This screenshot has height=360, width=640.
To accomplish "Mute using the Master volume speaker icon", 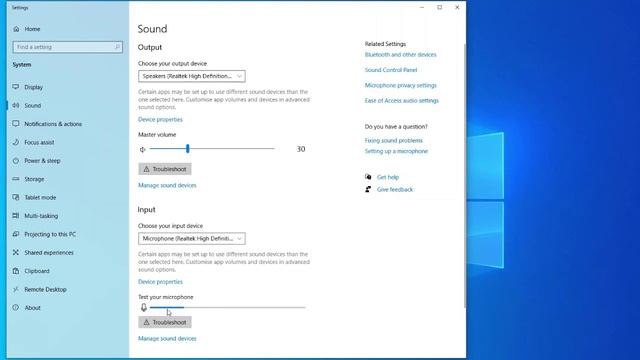I will (142, 149).
